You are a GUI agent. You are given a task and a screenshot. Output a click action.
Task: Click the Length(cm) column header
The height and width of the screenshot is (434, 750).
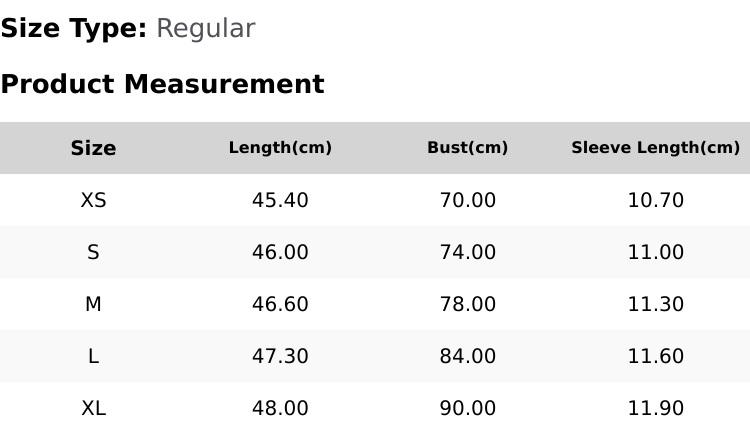click(x=280, y=147)
